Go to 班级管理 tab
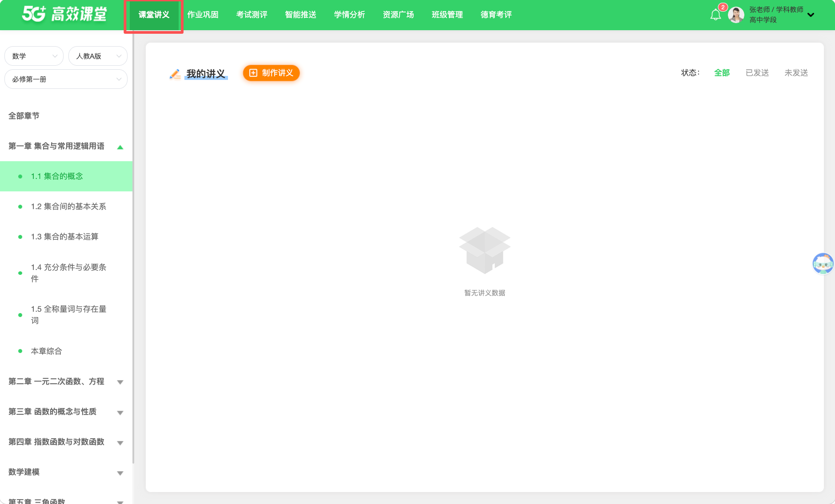Image resolution: width=835 pixels, height=504 pixels. 447,15
